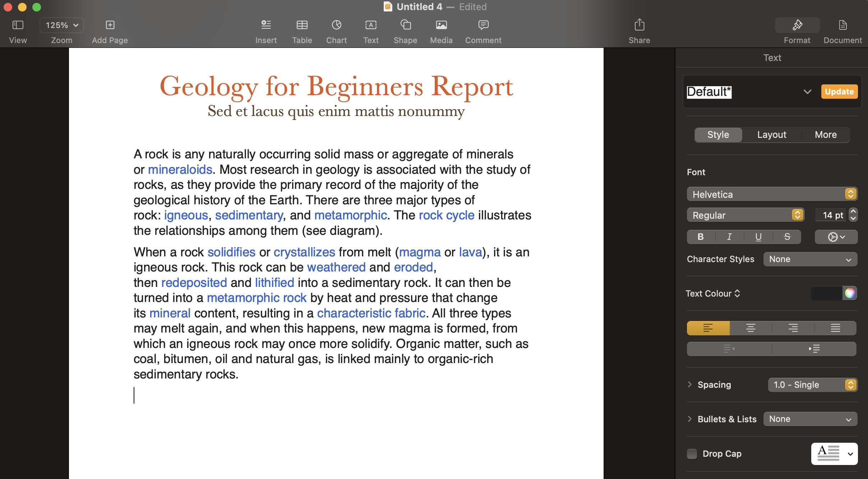868x479 pixels.
Task: Open the colour wheel picker
Action: click(850, 293)
